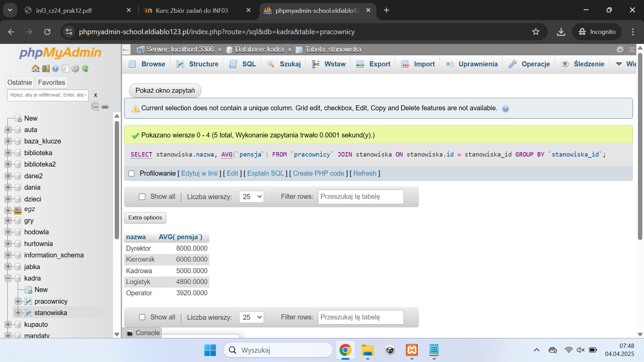Switch to the SQL tab
This screenshot has width=644, height=362.
243,64
